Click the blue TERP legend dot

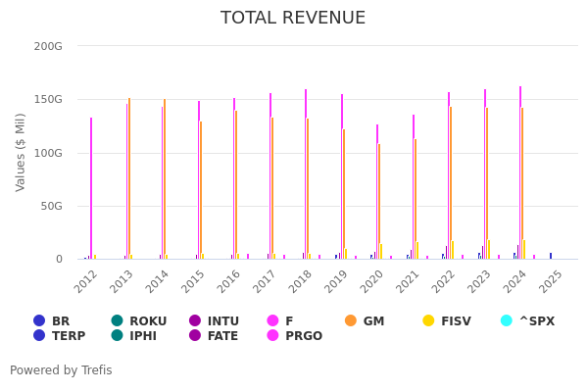[39, 336]
